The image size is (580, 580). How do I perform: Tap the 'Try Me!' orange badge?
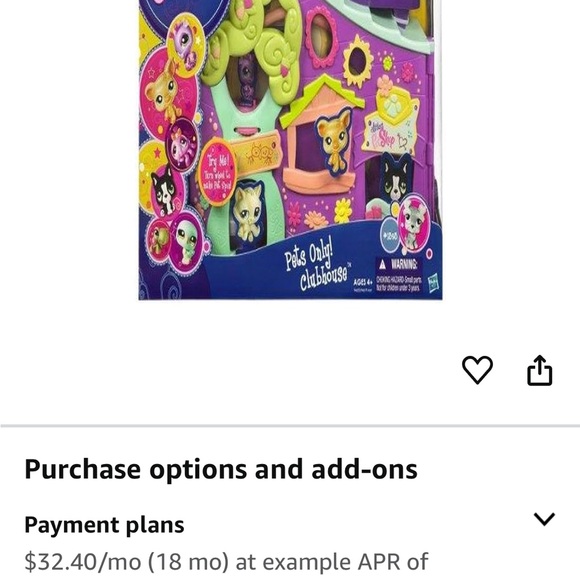(x=218, y=171)
